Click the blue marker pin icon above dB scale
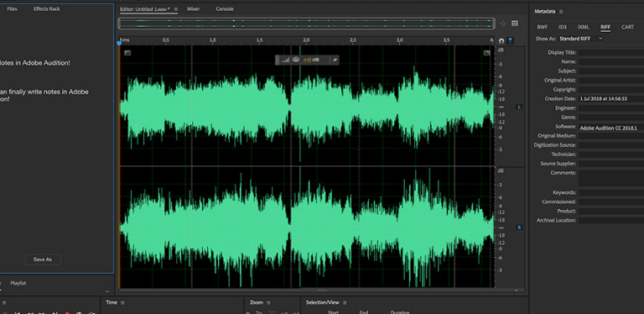 pos(510,40)
